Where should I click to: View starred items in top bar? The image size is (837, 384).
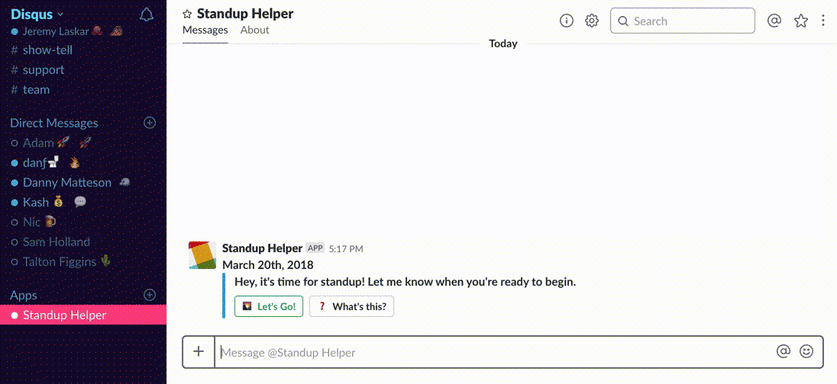(x=801, y=21)
